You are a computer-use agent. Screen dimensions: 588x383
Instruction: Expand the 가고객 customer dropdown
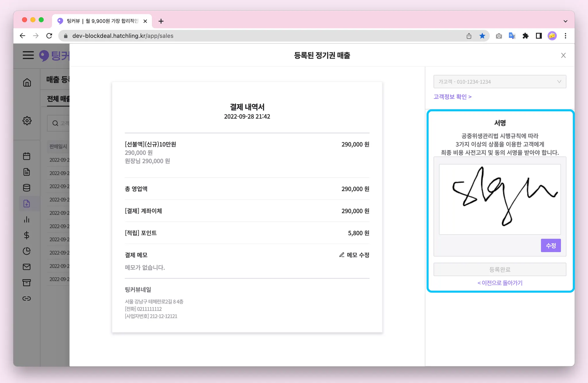point(500,82)
